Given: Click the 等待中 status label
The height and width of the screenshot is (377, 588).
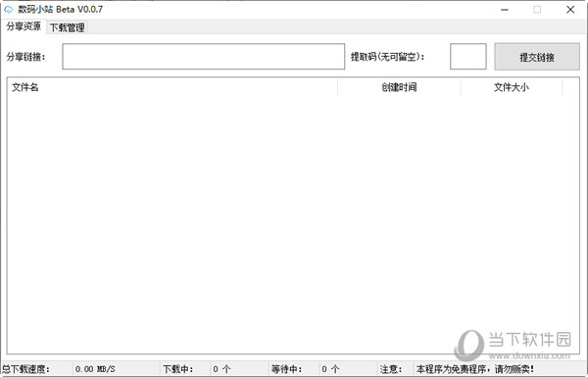Looking at the screenshot, I should [x=287, y=369].
